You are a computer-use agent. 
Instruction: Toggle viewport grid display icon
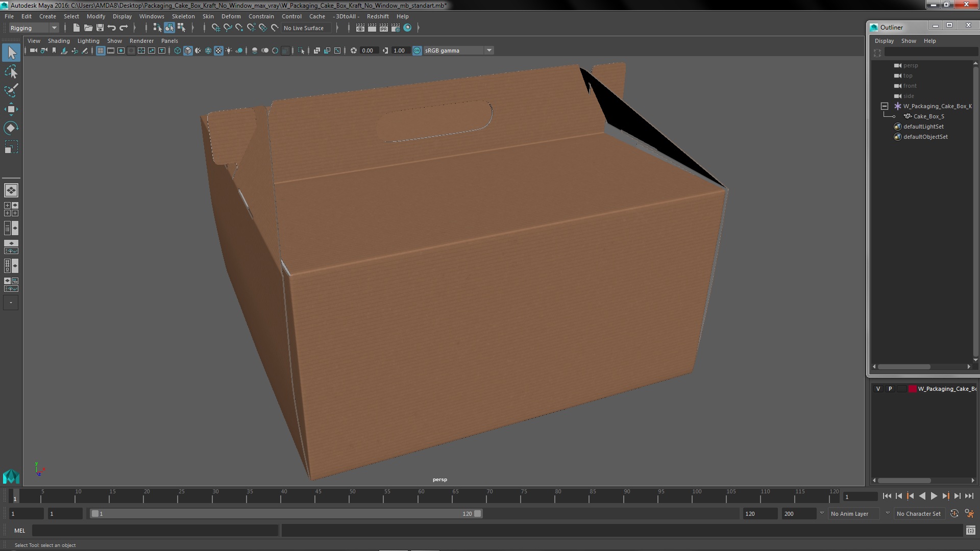click(x=101, y=51)
